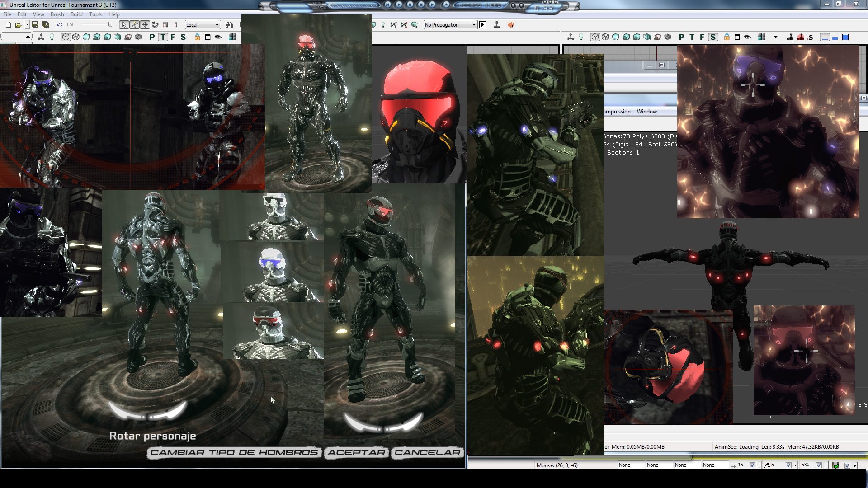Click Perspective (P) in right viewport toolbar
This screenshot has width=868, height=488.
point(681,37)
